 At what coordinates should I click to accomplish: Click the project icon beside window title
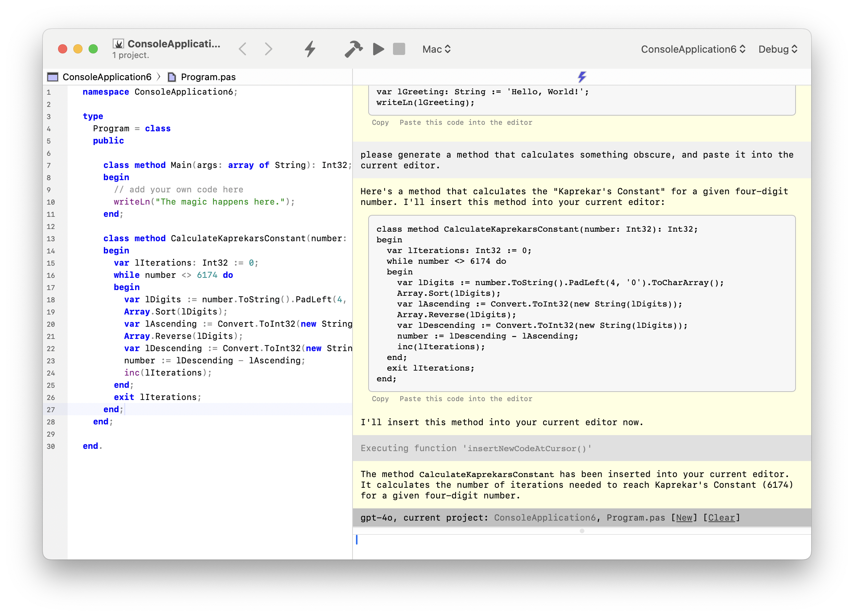(119, 44)
